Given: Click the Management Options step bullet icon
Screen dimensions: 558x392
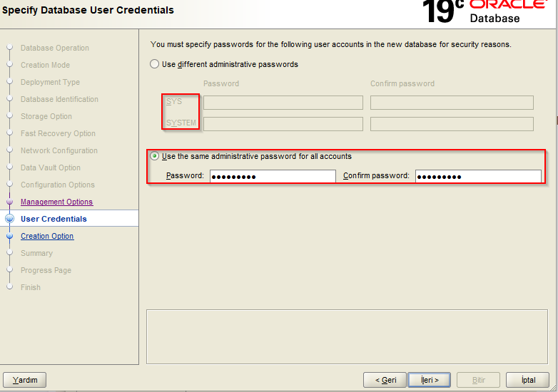Looking at the screenshot, I should [9, 202].
